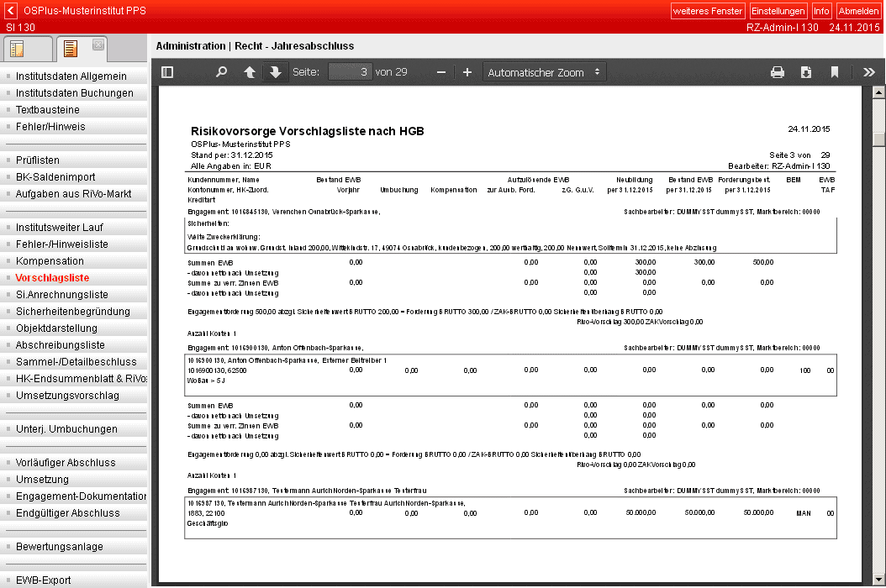Screen dimensions: 886x588
Task: Click Abmelden to log out
Action: 858,11
